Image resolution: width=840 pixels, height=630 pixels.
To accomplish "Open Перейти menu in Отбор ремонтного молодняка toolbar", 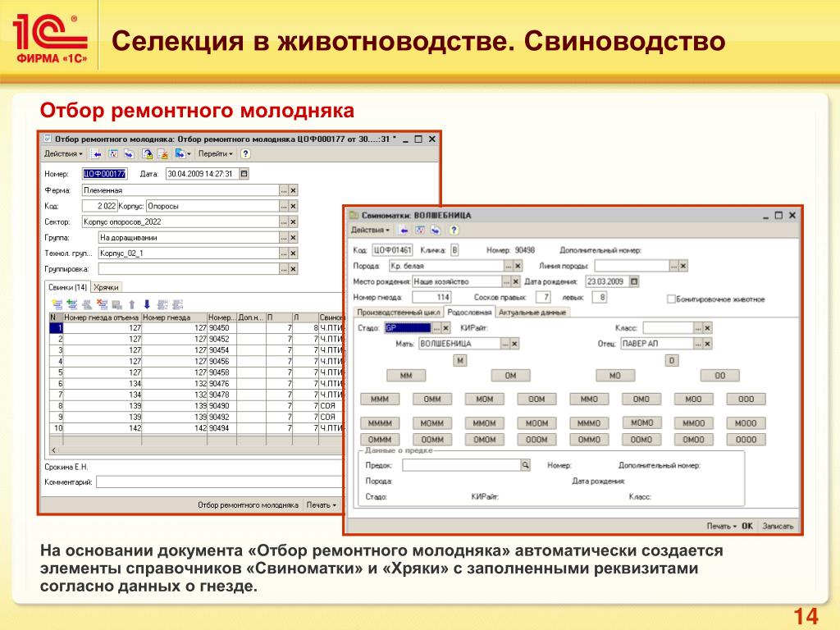I will tap(216, 153).
